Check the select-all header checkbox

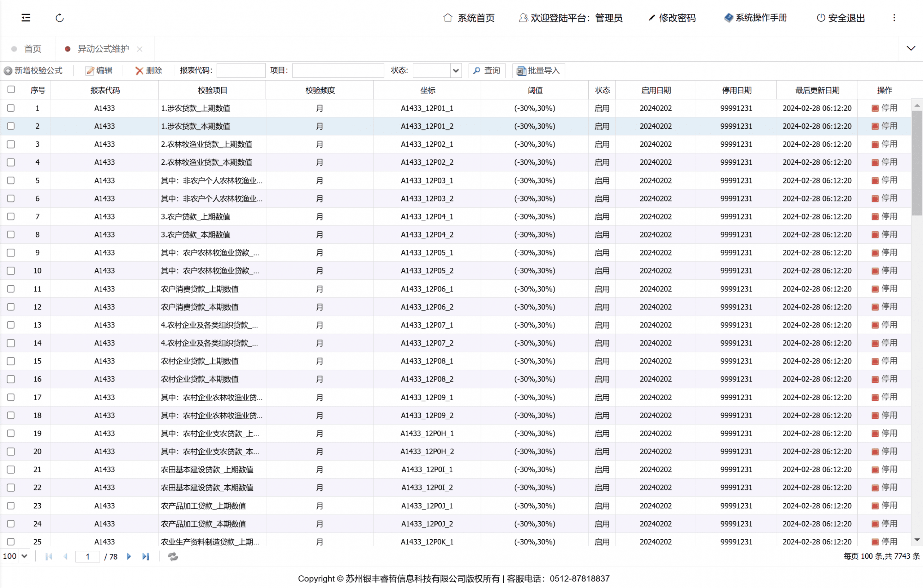[x=11, y=90]
